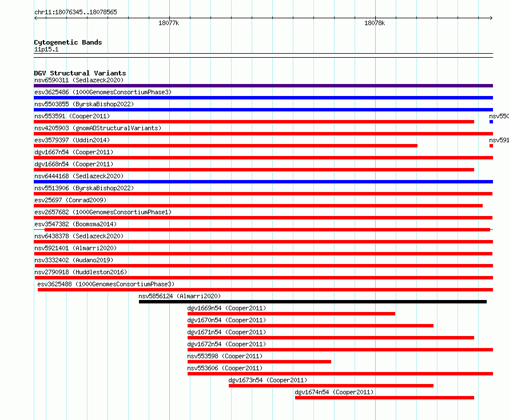Click the dgv1674n54 (Cooper2011) label
The image size is (509, 420).
tap(335, 392)
